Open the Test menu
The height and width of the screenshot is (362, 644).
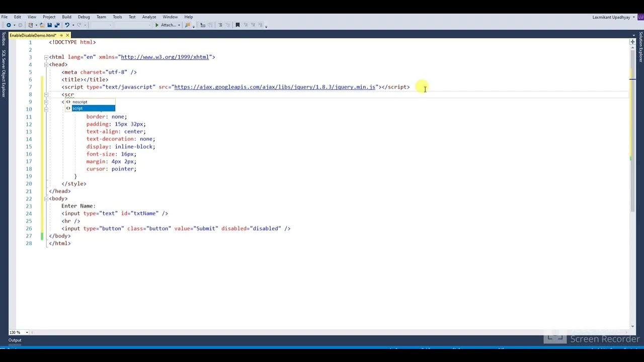coord(132,17)
